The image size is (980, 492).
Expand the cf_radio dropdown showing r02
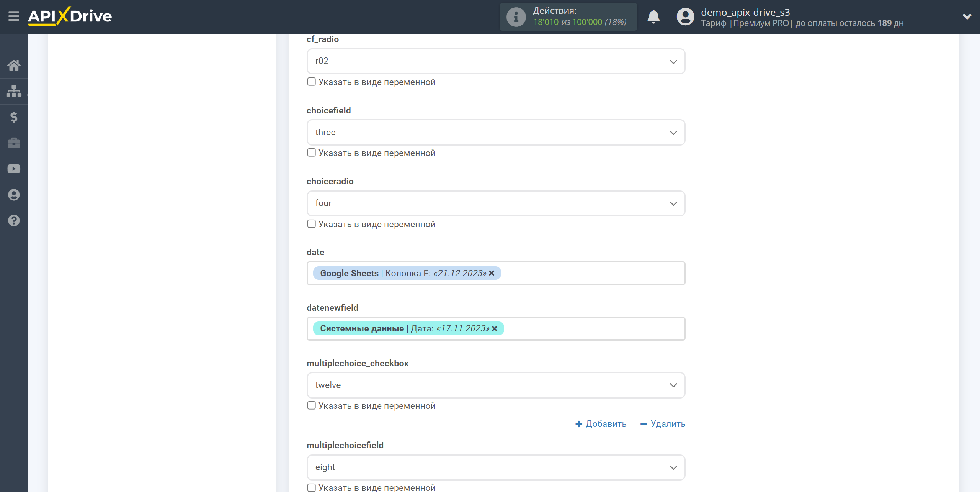(x=496, y=61)
